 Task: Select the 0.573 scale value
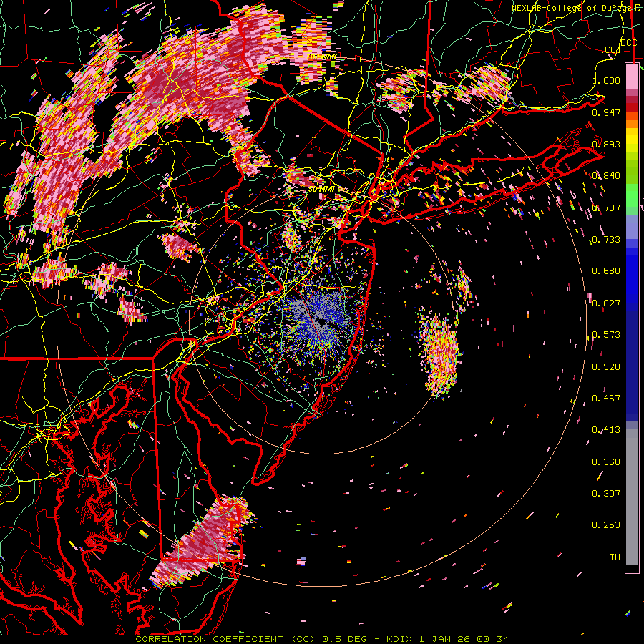[x=606, y=335]
